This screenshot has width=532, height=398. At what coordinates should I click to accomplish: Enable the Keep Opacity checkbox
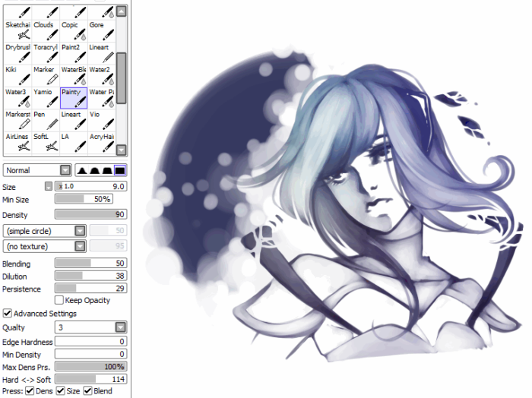tap(59, 300)
